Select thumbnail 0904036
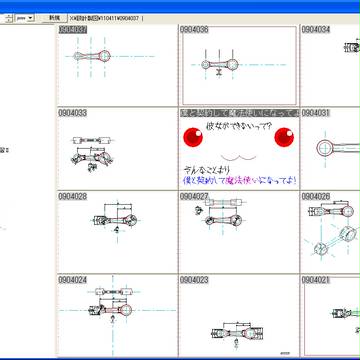This screenshot has width=360, height=360. (x=239, y=65)
